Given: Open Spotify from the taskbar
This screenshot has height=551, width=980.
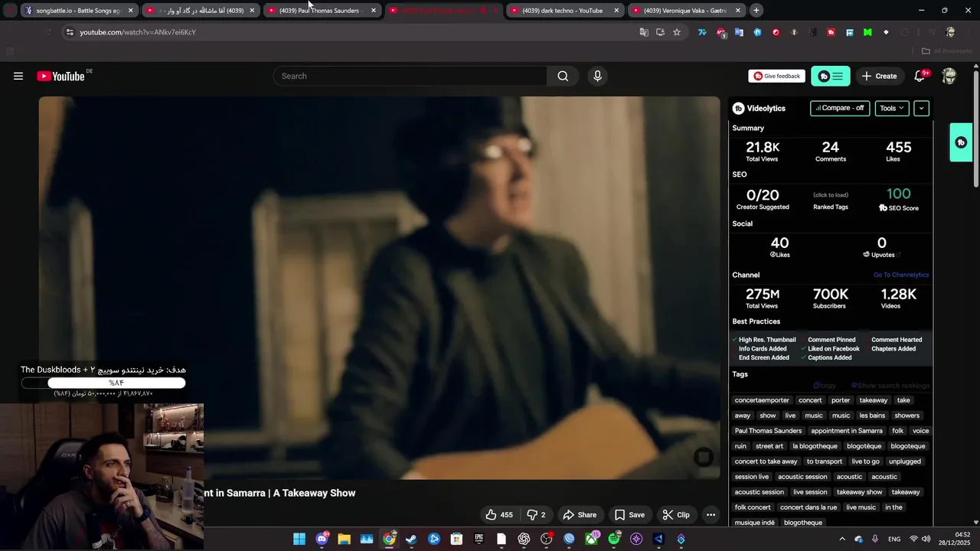Looking at the screenshot, I should pos(614,539).
